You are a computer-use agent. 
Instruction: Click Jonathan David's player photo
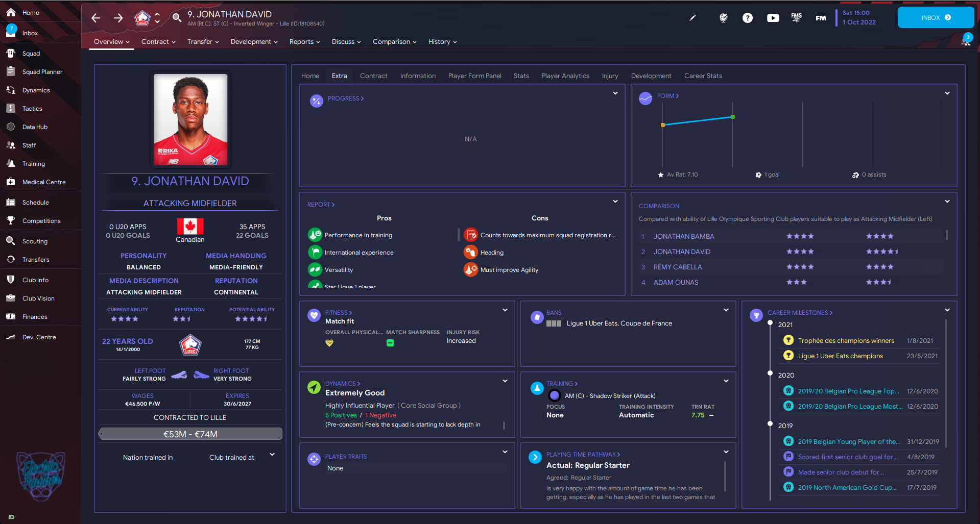(x=190, y=119)
